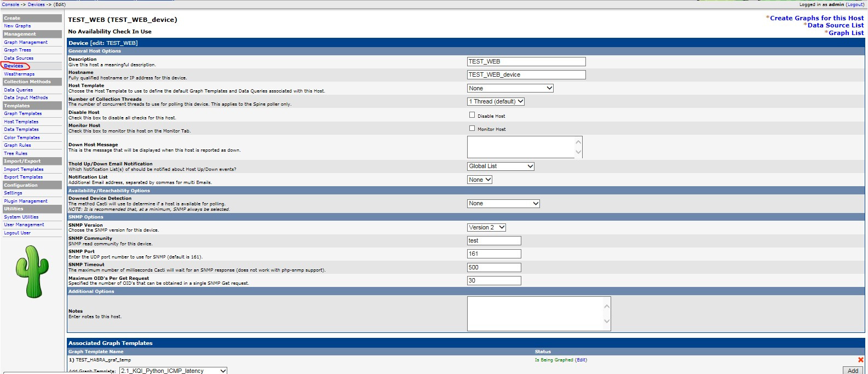
Task: Click Devices breadcrumb link
Action: (x=36, y=4)
